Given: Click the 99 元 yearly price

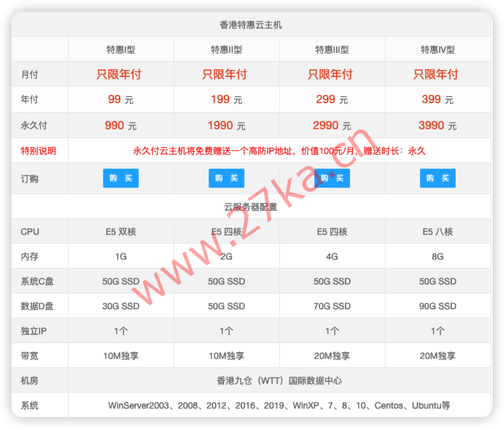Looking at the screenshot, I should [x=120, y=100].
